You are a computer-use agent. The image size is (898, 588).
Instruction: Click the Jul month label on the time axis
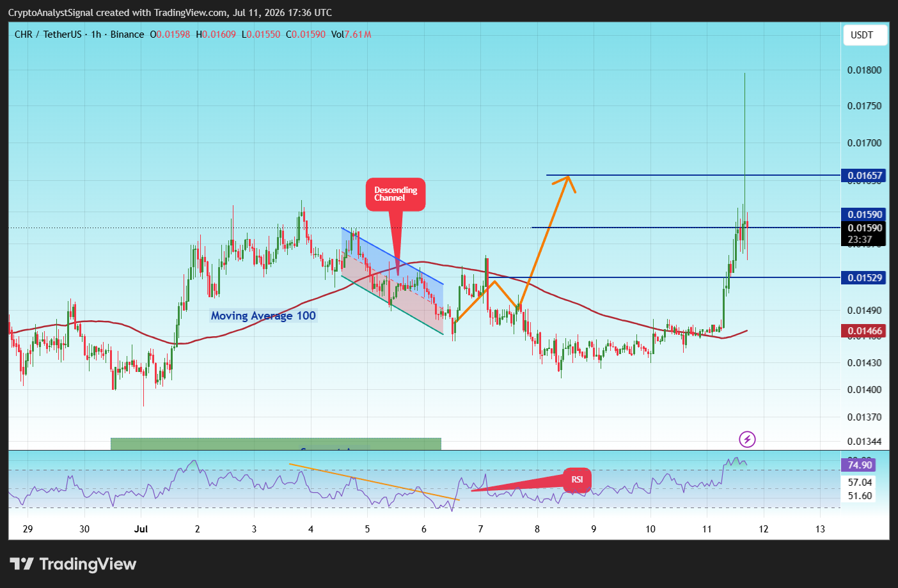[x=141, y=529]
